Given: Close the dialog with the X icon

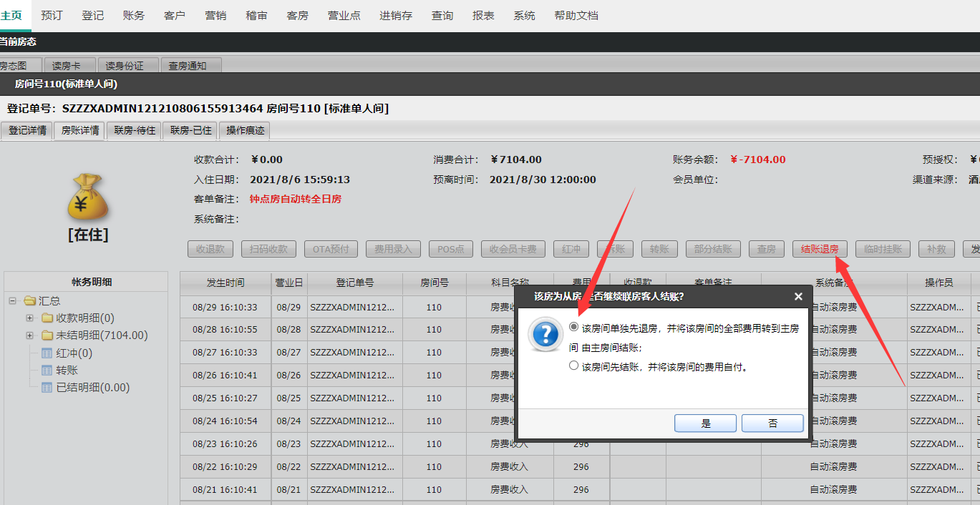Looking at the screenshot, I should pos(798,296).
